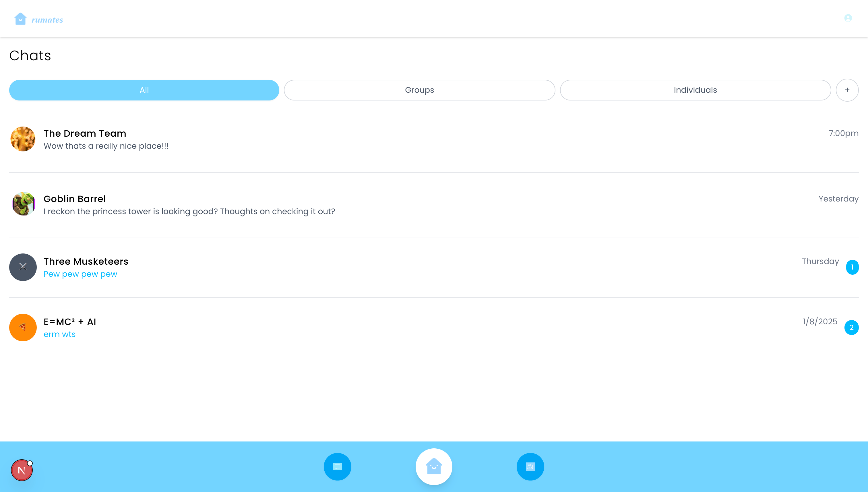The height and width of the screenshot is (492, 868).
Task: Click the rumates house logo
Action: 20,19
